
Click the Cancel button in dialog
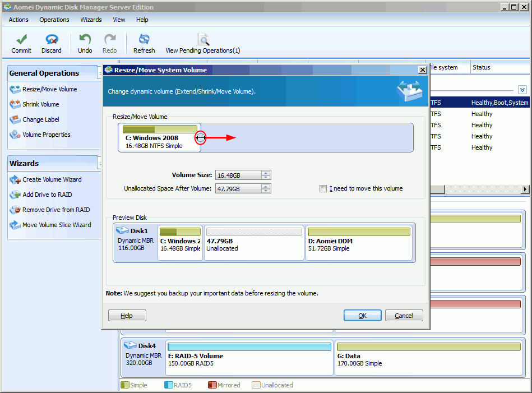404,315
